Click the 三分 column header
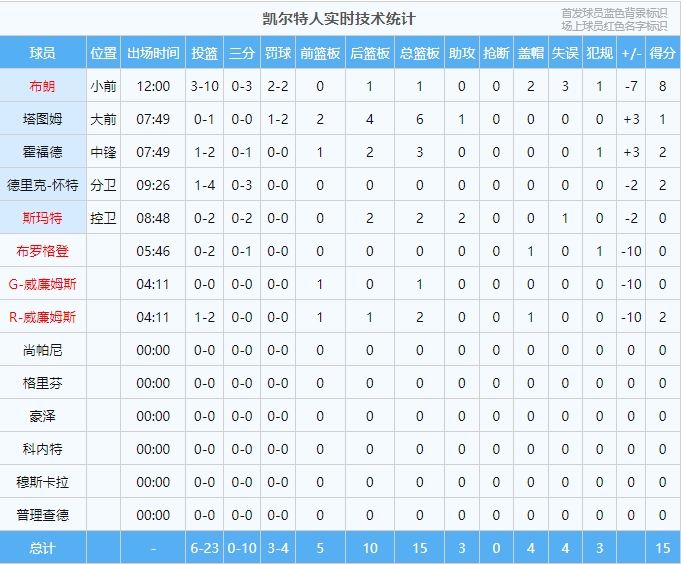Viewport: 681px width, 564px height. (242, 53)
